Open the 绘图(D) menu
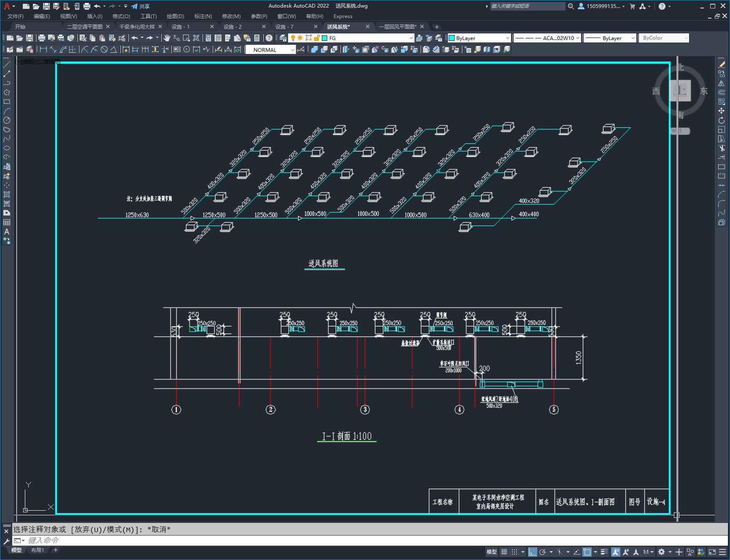 point(175,16)
